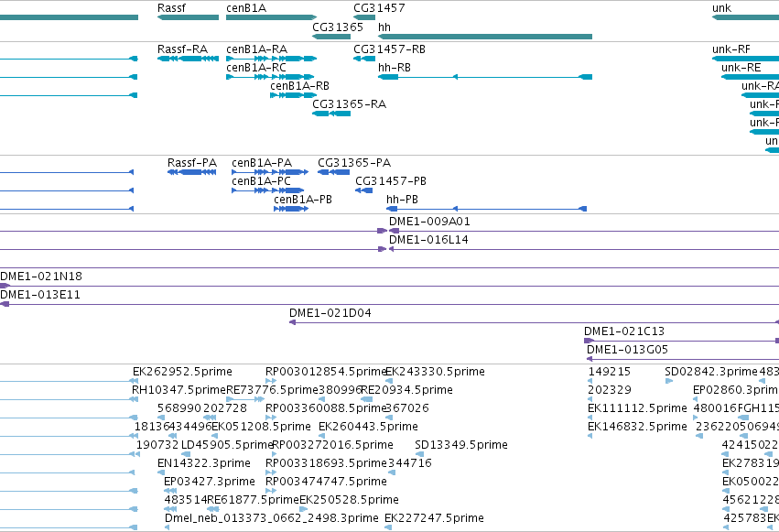Select the hh-RB transcript label
The width and height of the screenshot is (779, 532).
point(395,68)
